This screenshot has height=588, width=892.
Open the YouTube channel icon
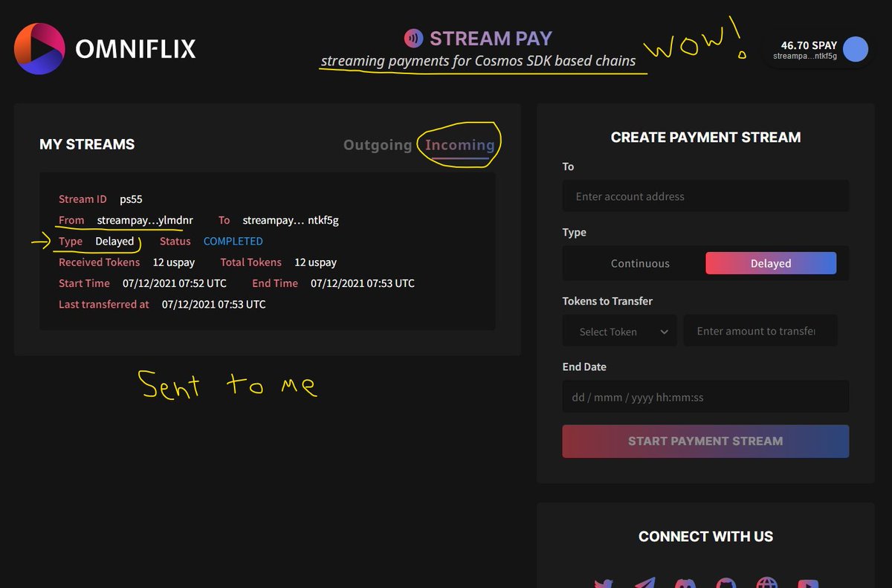[807, 584]
